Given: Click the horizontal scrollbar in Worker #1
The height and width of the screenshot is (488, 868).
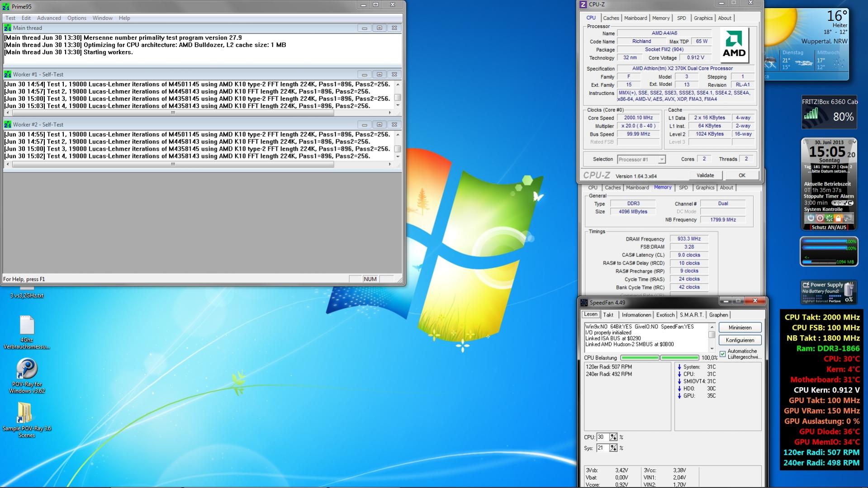Looking at the screenshot, I should point(173,113).
